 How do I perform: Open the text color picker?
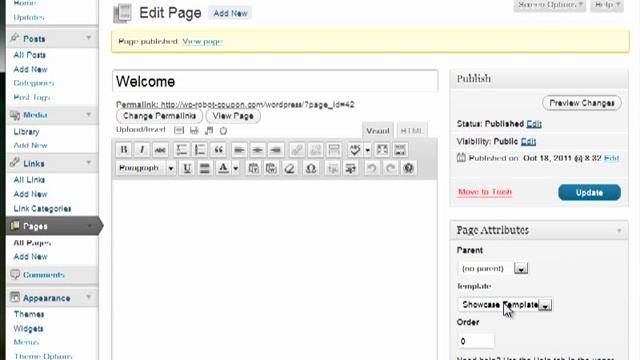223,168
